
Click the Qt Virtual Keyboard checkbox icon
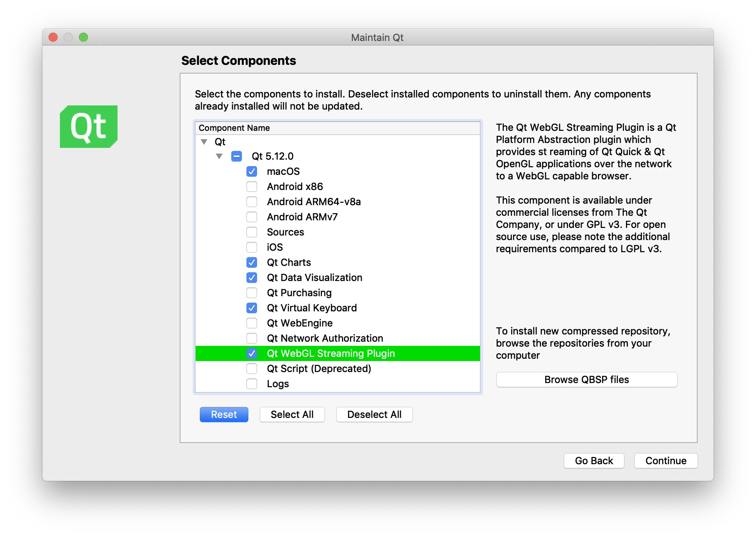pos(251,308)
